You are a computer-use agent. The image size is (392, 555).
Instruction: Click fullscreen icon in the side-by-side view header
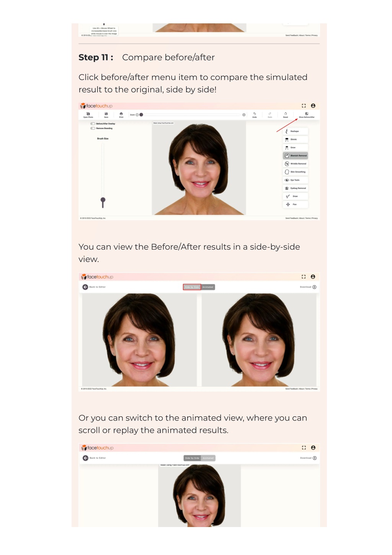(304, 277)
